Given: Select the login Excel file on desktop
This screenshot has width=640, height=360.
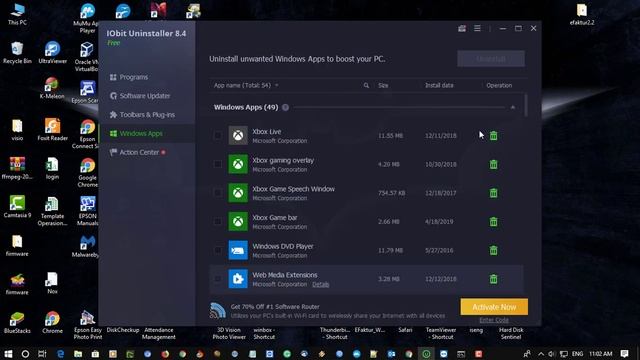Looking at the screenshot, I should click(52, 168).
